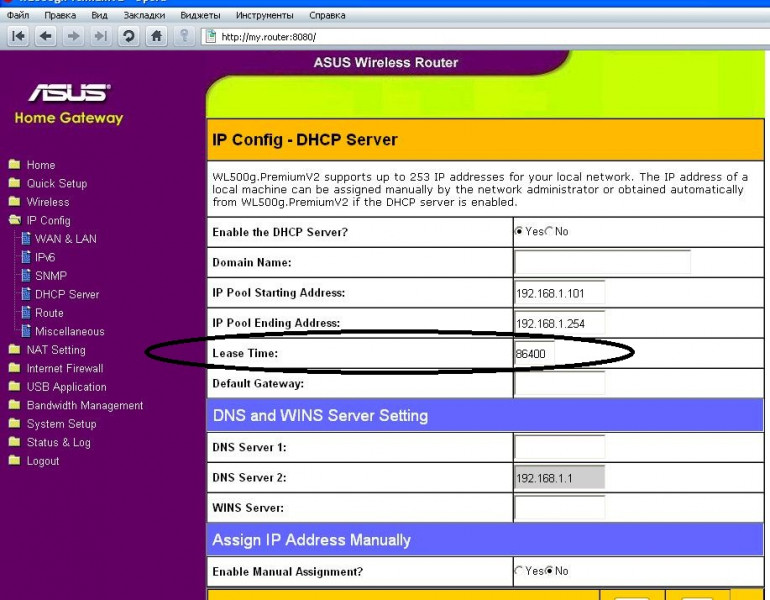Click the System Setup folder icon
770x600 pixels.
tap(15, 423)
